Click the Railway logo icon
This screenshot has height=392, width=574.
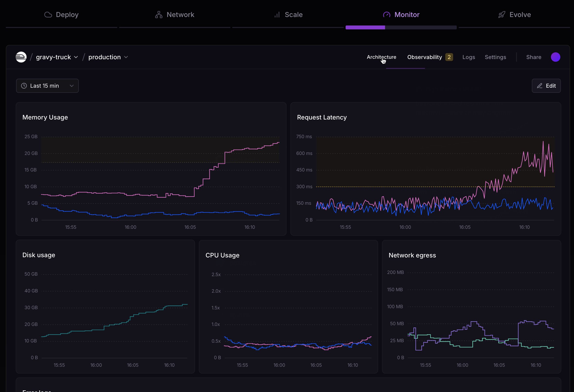coord(21,57)
